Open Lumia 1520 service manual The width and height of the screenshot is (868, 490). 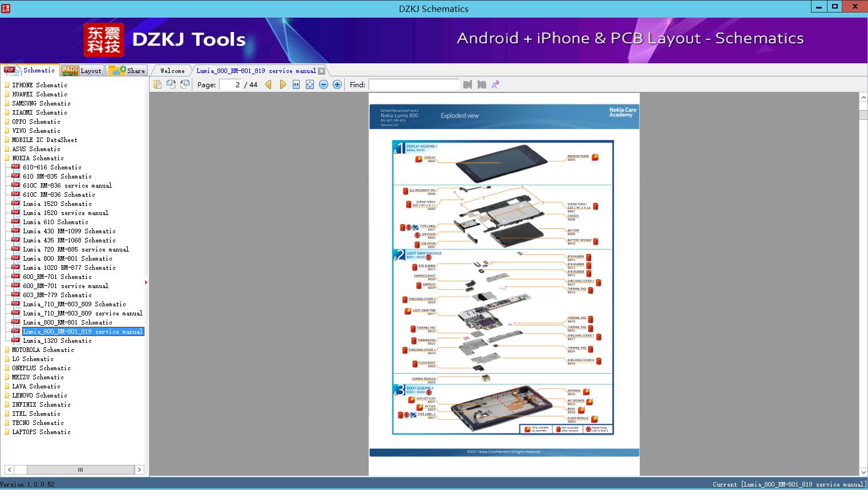point(66,213)
